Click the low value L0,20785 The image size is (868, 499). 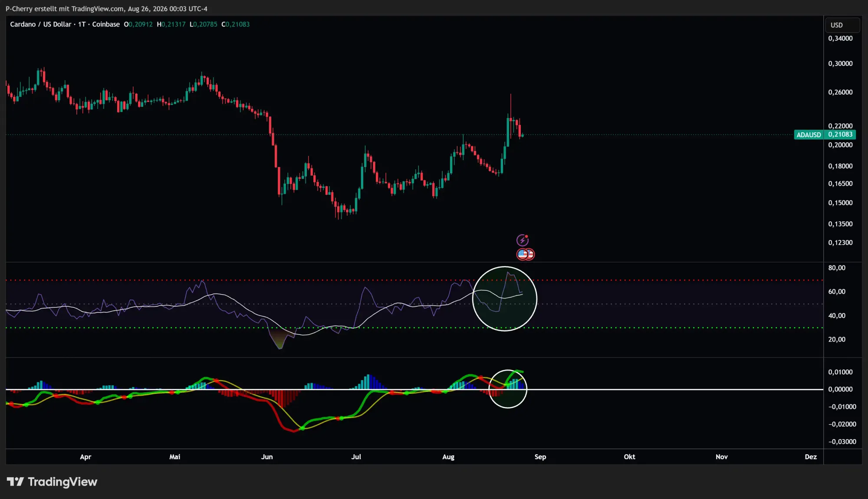[x=204, y=24]
